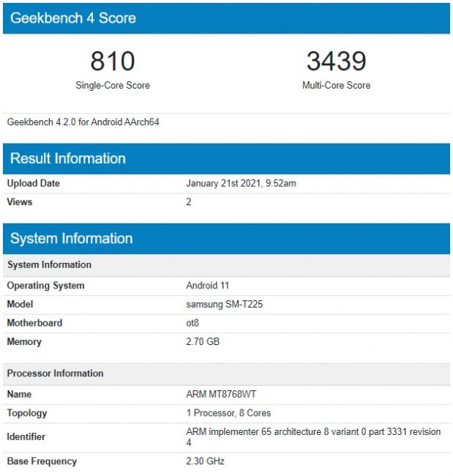Click the Operating System label
The height and width of the screenshot is (476, 453).
pos(45,286)
